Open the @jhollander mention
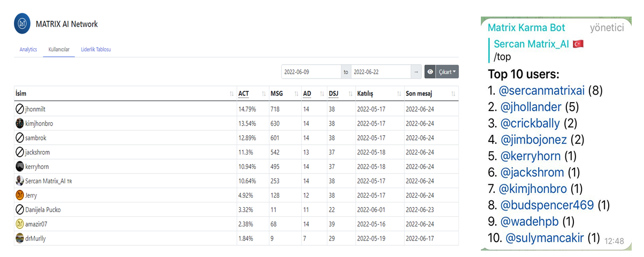The image size is (644, 257). coord(531,107)
